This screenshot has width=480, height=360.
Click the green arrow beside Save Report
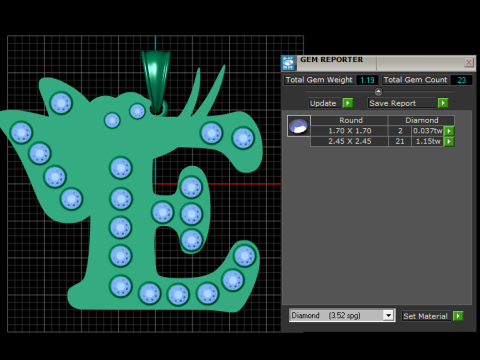[x=443, y=103]
